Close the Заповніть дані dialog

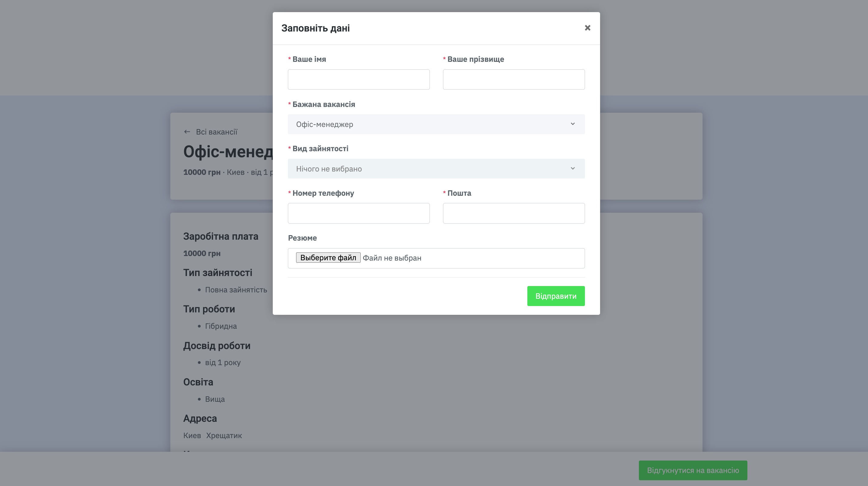click(587, 28)
